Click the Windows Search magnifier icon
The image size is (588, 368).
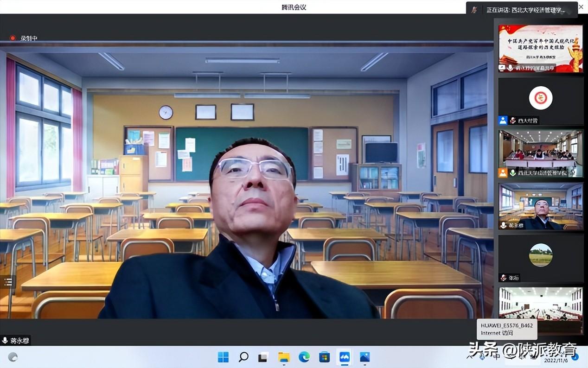243,357
